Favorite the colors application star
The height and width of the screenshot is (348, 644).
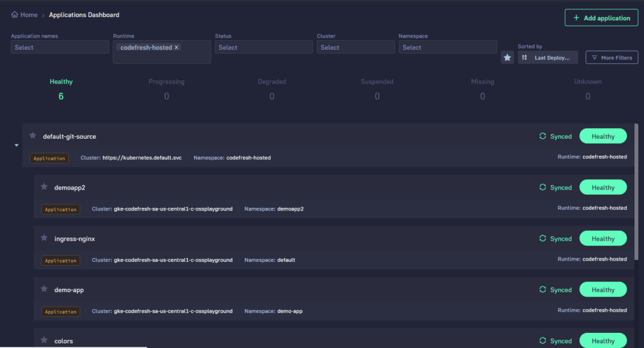(45, 340)
